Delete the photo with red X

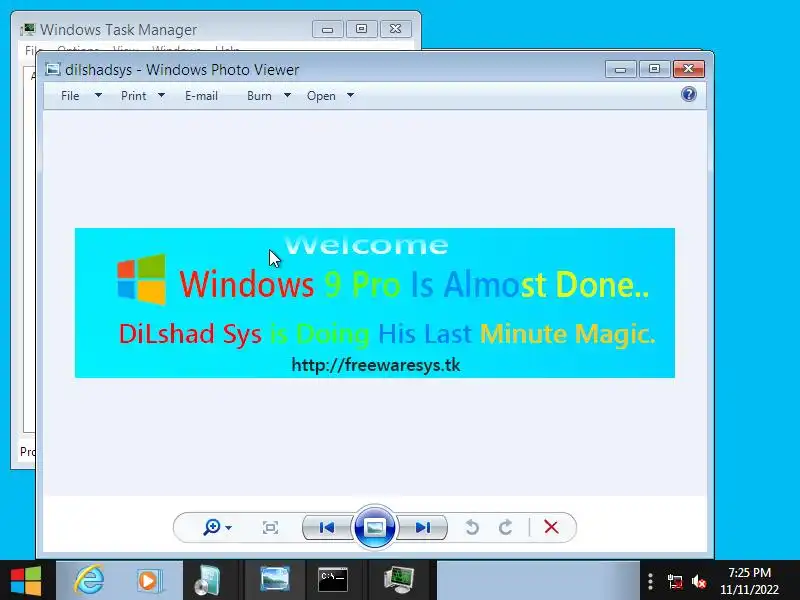pos(551,527)
